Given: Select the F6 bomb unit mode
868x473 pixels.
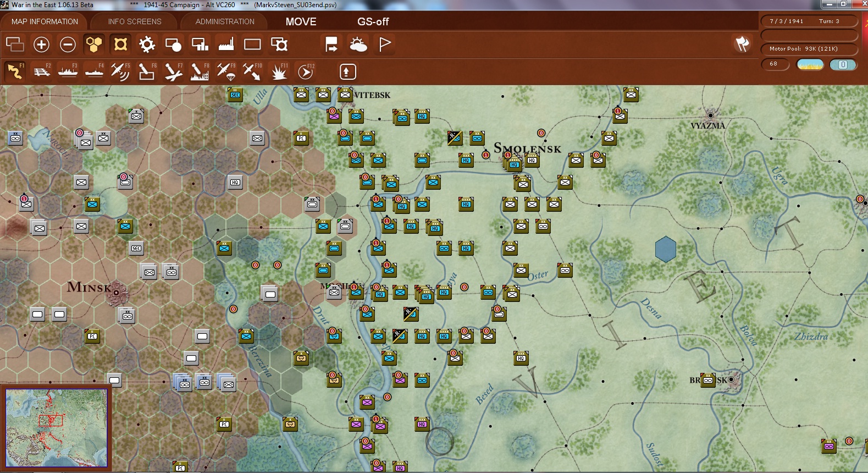Looking at the screenshot, I should [x=147, y=71].
